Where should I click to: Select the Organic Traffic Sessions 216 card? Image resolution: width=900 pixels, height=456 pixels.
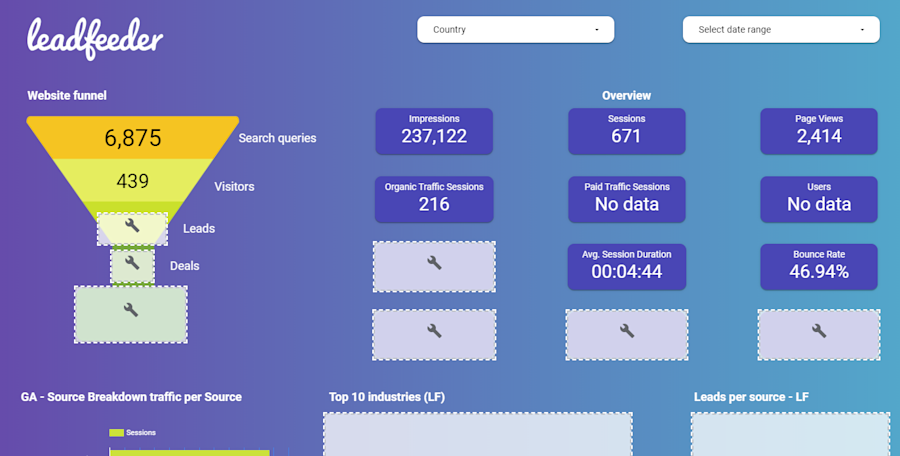pos(434,199)
